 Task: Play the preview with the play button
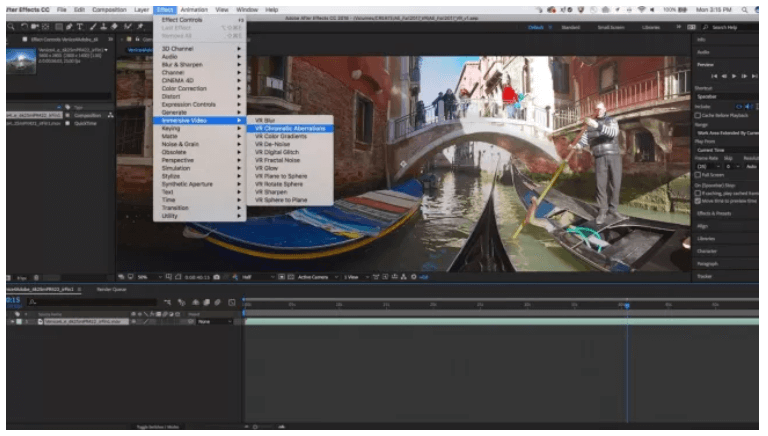click(734, 76)
